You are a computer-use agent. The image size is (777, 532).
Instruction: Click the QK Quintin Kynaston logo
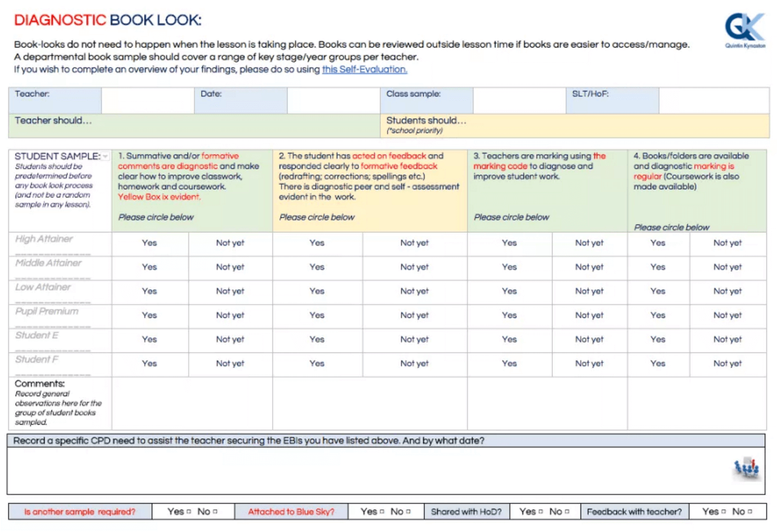click(745, 30)
